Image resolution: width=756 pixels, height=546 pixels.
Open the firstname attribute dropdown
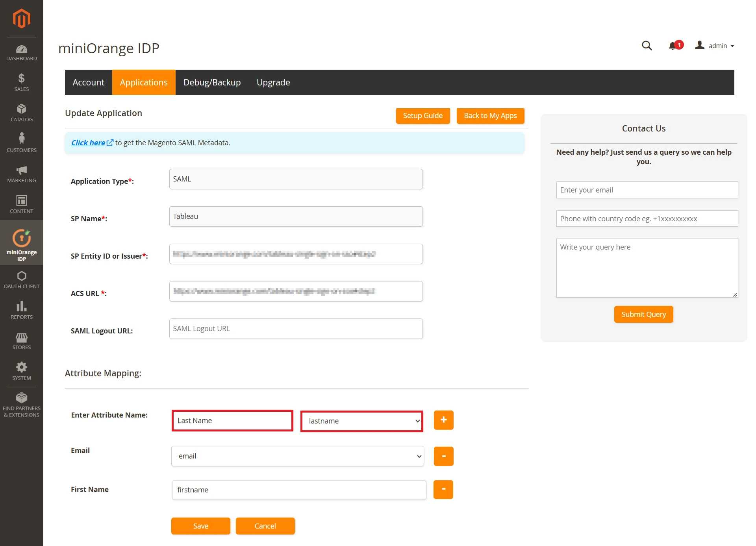tap(298, 490)
